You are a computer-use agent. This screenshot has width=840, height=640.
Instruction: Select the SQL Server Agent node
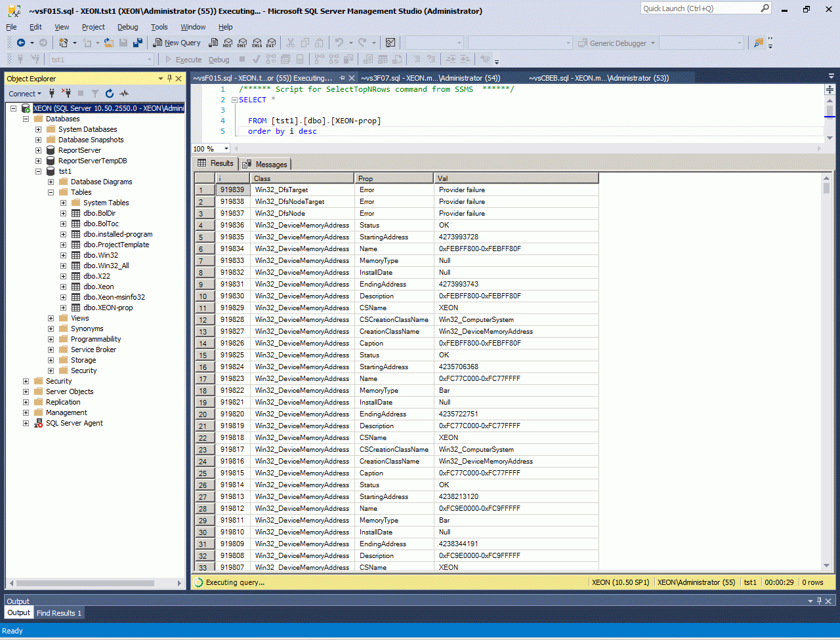(74, 423)
